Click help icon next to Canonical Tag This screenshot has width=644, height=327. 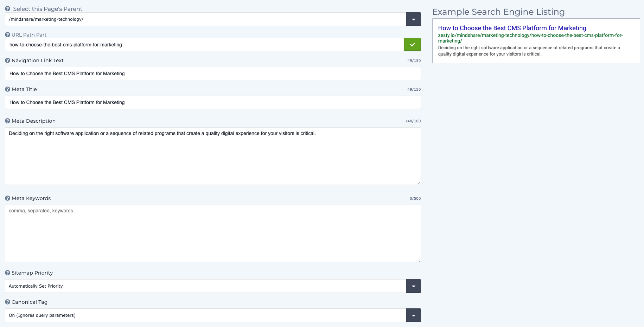pyautogui.click(x=7, y=302)
